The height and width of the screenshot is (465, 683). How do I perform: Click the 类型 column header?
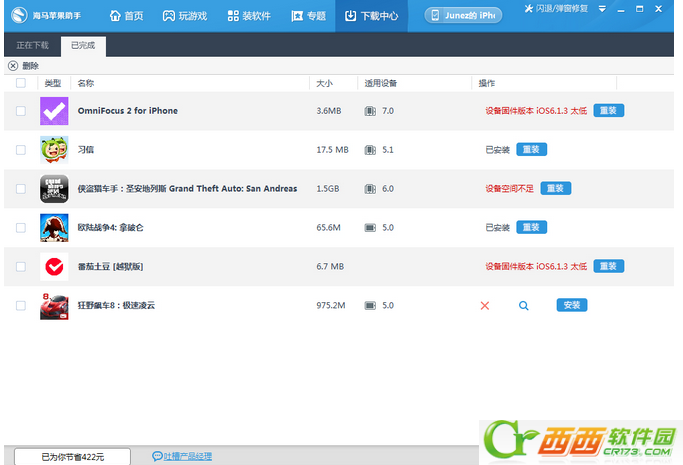(53, 83)
